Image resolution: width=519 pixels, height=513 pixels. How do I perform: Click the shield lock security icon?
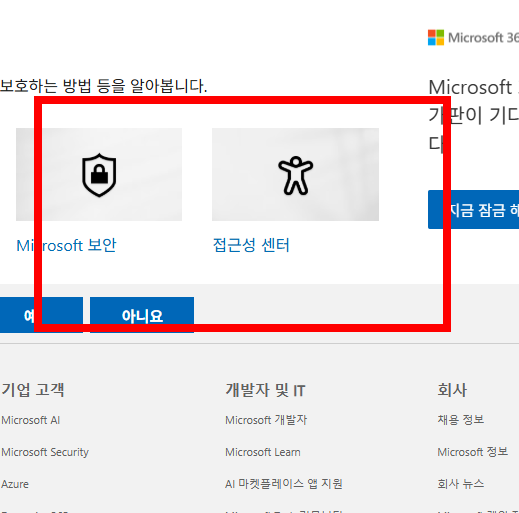click(99, 175)
